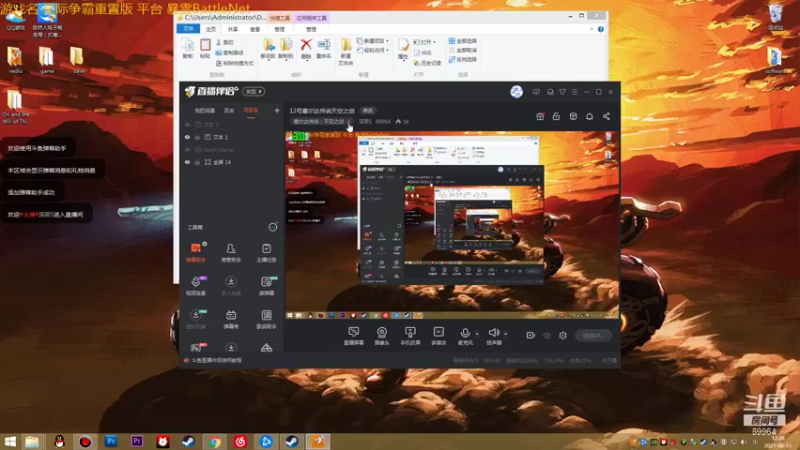Toggle visibility of 全屏 14 source
Viewport: 800px width, 450px height.
(187, 162)
